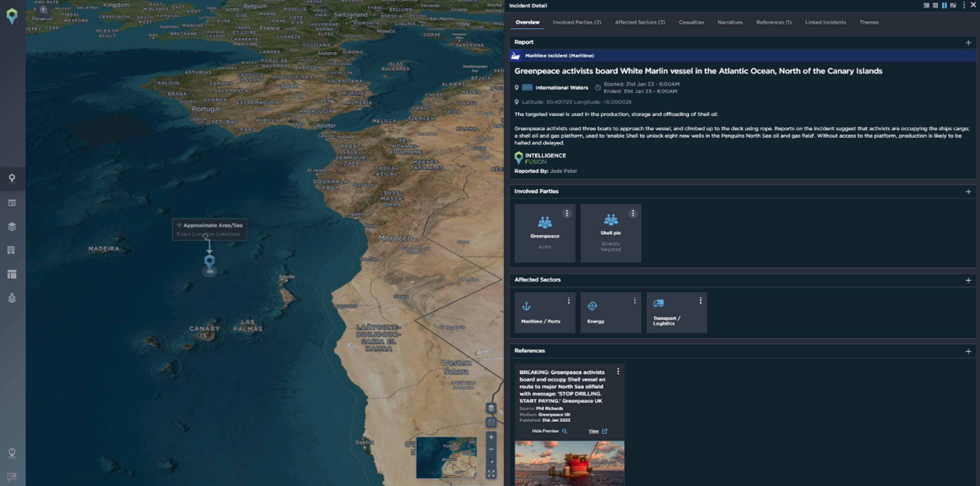Open Transport / Logistics sector options menu
Image resolution: width=980 pixels, height=486 pixels.
701,301
